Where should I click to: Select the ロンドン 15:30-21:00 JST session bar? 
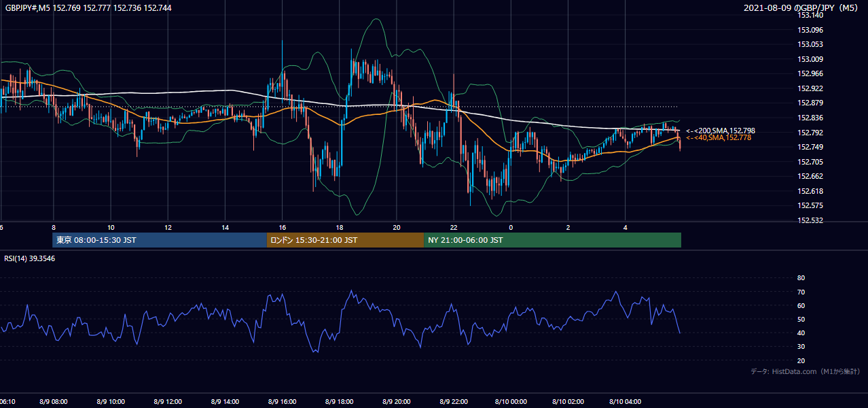[x=345, y=240]
